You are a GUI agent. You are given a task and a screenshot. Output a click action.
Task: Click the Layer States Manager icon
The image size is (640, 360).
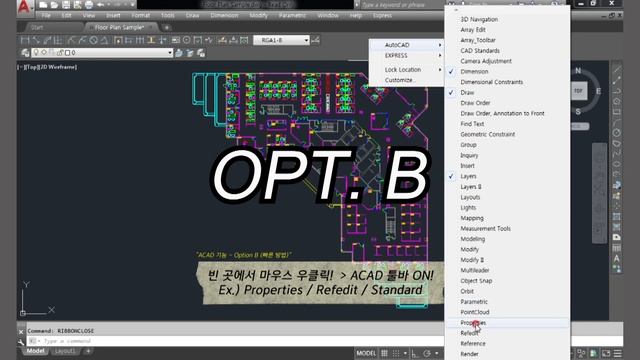tap(201, 53)
